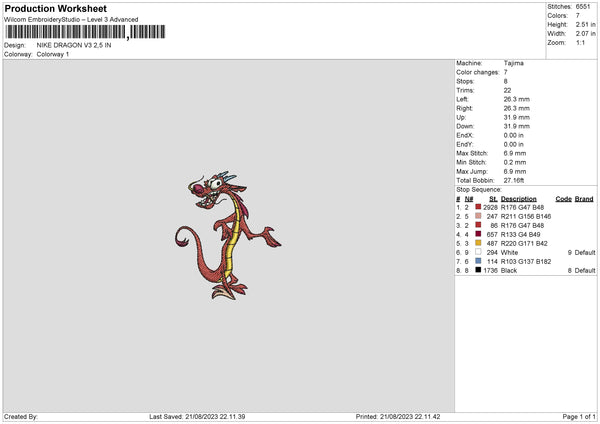Click the 'Max Stitch:' value 6.9 mm
This screenshot has width=600, height=424.
point(515,153)
